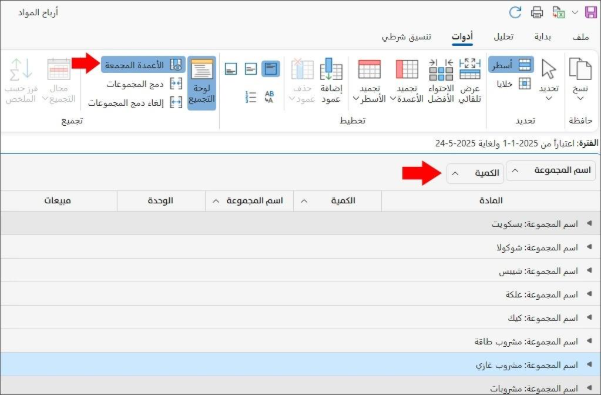Open dropdown arrow next to Excel export
The height and width of the screenshot is (395, 601).
coord(575,12)
